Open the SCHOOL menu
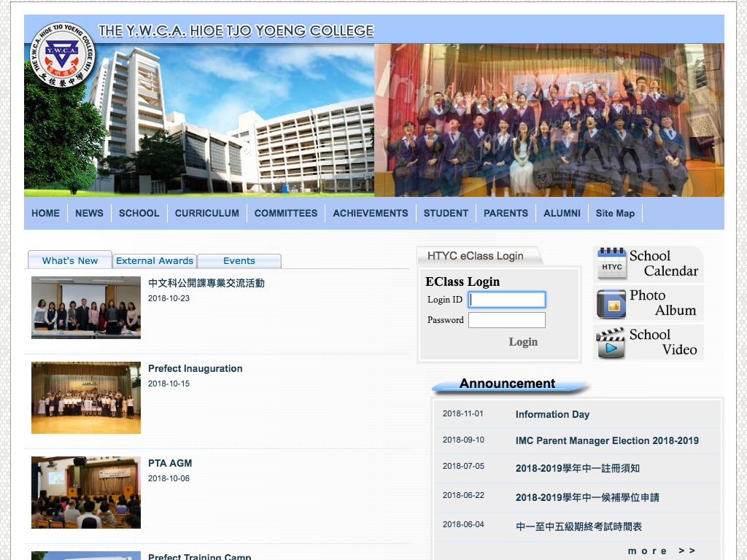The height and width of the screenshot is (560, 747). (x=139, y=214)
